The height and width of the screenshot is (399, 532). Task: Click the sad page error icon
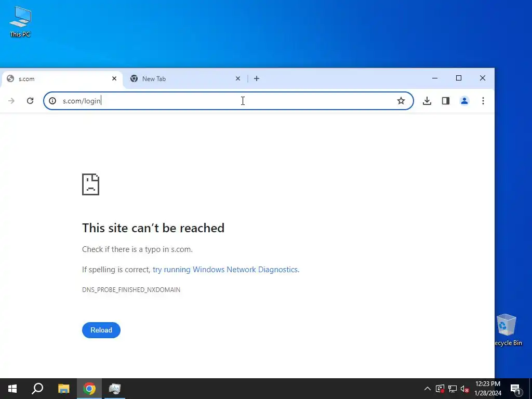[x=90, y=184]
